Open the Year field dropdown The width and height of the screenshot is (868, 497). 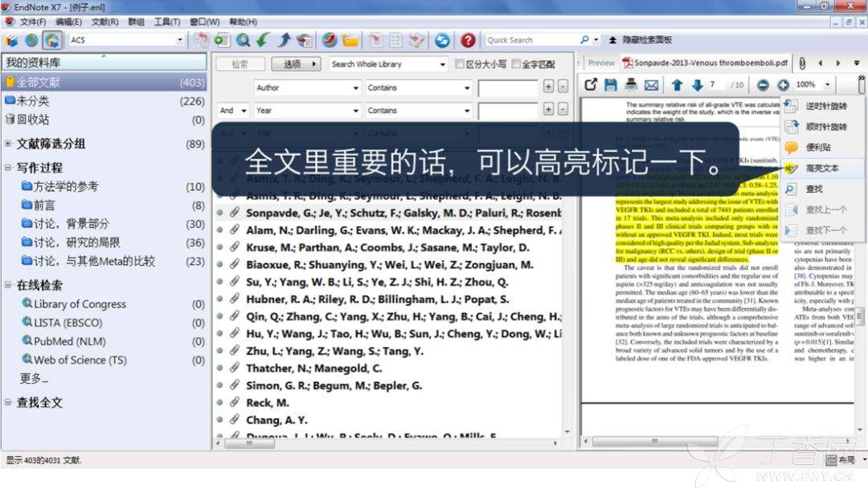pyautogui.click(x=356, y=111)
